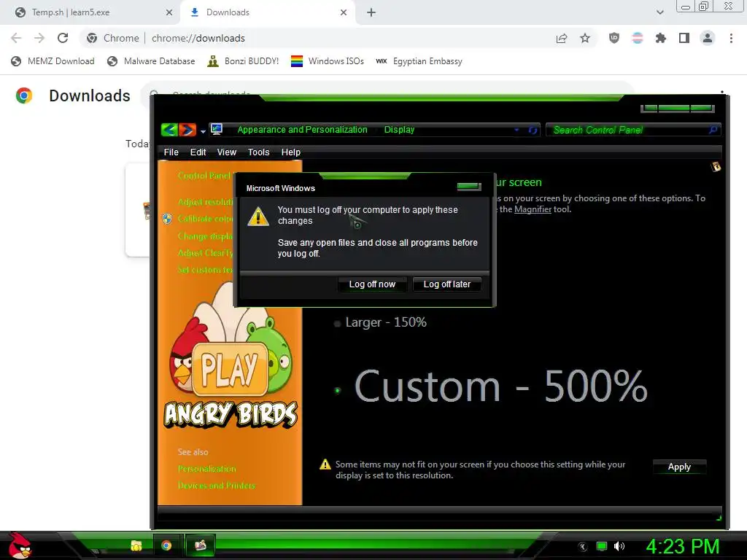Toggle Chrome side panel icon
747x560 pixels.
(x=684, y=38)
